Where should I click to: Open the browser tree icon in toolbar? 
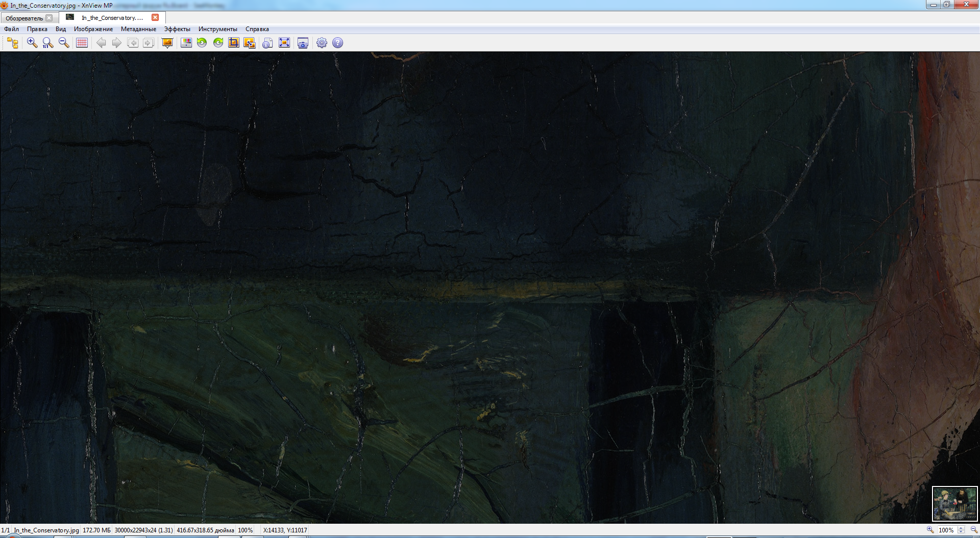(13, 43)
